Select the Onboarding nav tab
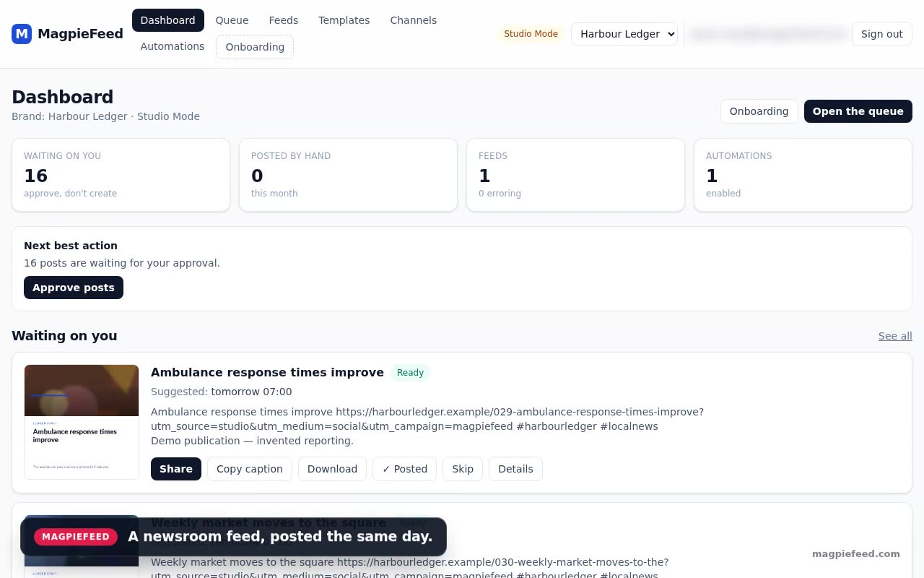The image size is (924, 578). click(255, 47)
